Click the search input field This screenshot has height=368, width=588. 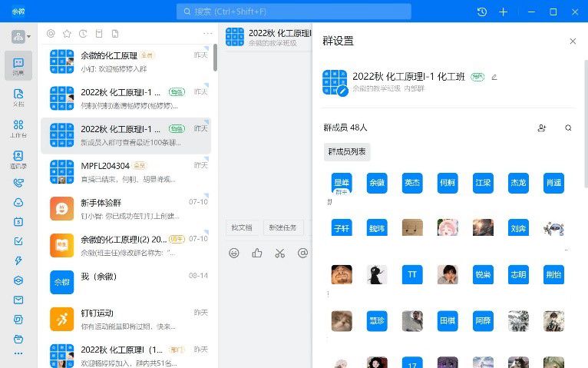(x=294, y=12)
